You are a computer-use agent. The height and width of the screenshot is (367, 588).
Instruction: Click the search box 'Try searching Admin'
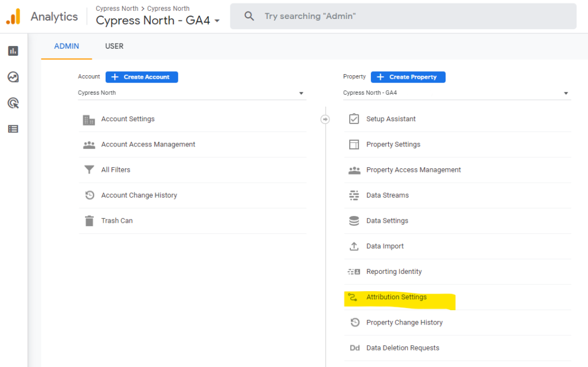tap(403, 16)
